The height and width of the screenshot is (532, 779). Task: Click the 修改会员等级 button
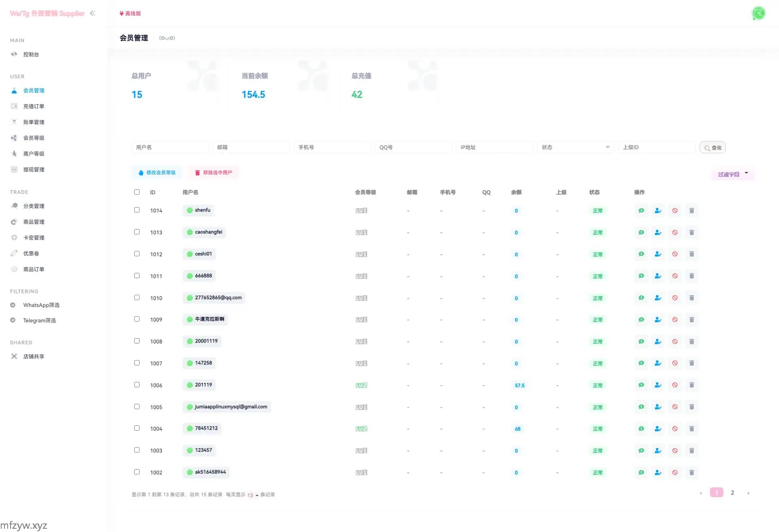[x=157, y=173]
